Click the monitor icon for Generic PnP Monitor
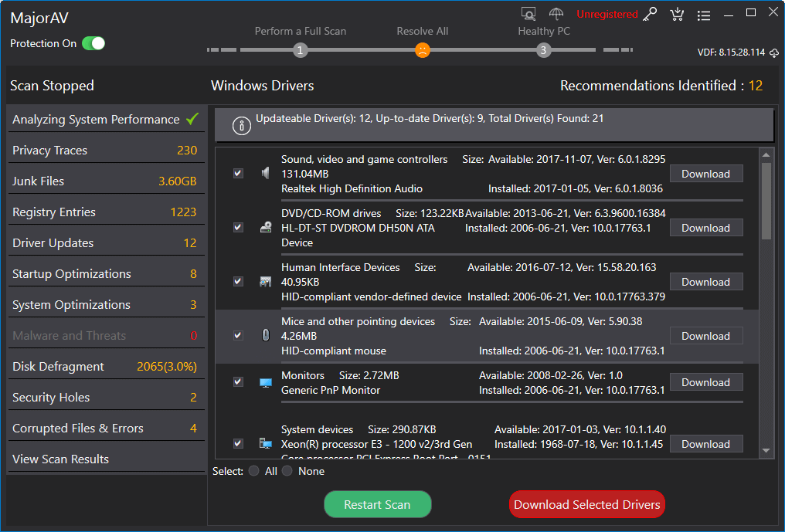The image size is (785, 532). [265, 383]
